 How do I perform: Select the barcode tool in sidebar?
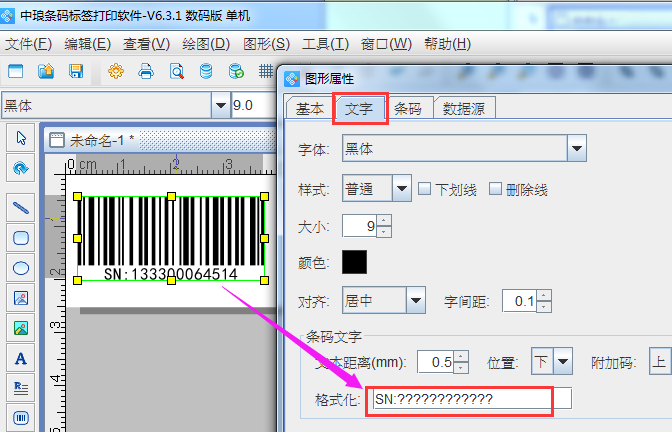click(x=20, y=416)
